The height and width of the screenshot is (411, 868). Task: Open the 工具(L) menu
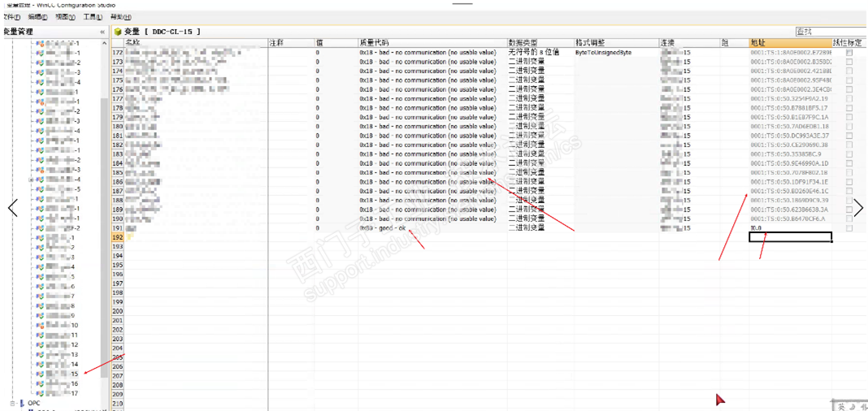click(x=93, y=17)
